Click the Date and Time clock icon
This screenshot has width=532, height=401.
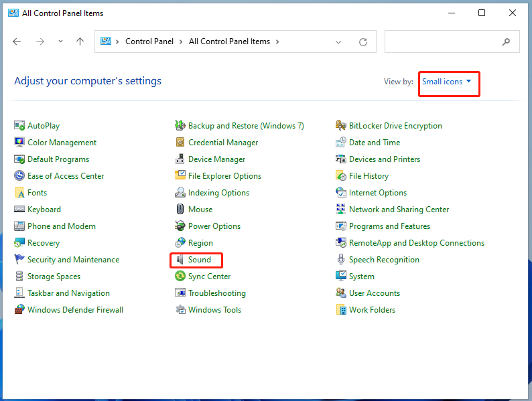click(x=341, y=143)
